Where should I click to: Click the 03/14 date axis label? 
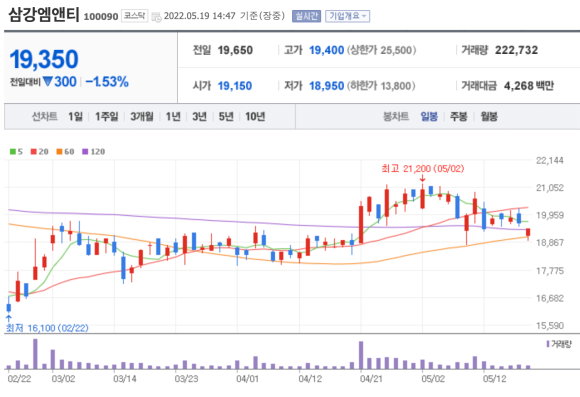pos(125,379)
